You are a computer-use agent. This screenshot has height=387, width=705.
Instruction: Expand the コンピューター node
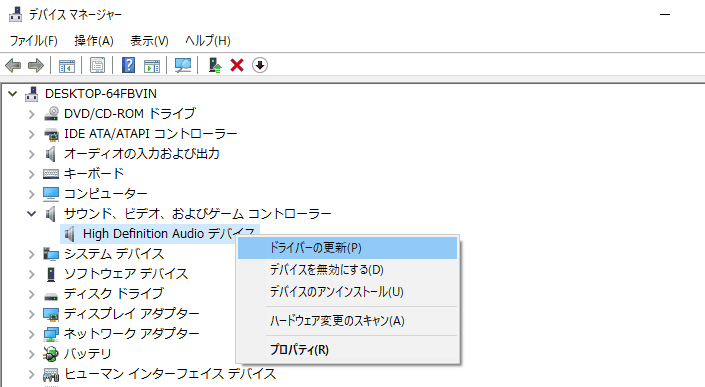pos(31,194)
